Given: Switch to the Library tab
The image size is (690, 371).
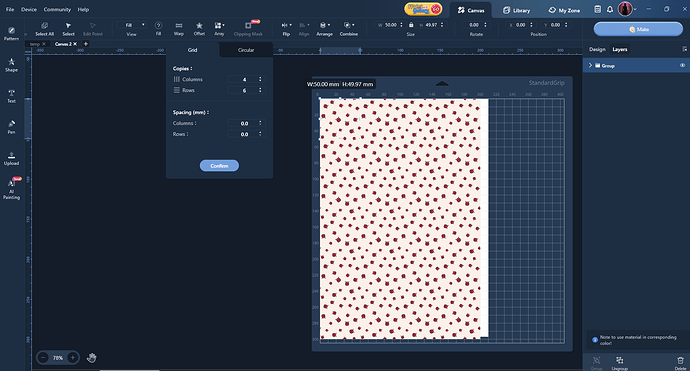Looking at the screenshot, I should (x=517, y=10).
